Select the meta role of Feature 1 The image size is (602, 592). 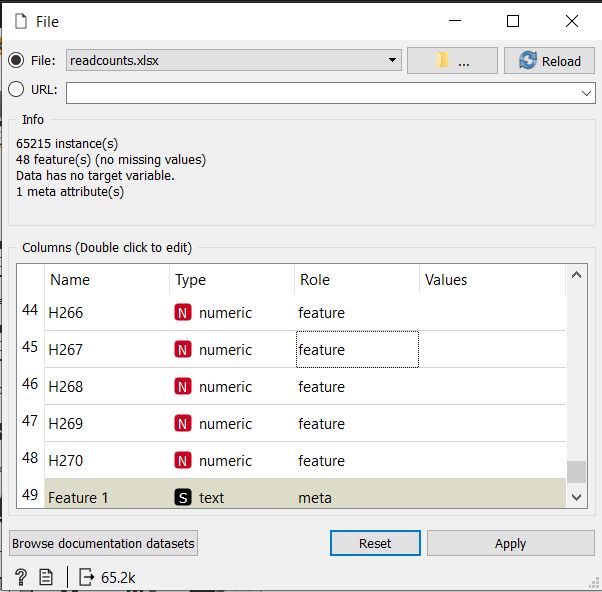[x=315, y=498]
